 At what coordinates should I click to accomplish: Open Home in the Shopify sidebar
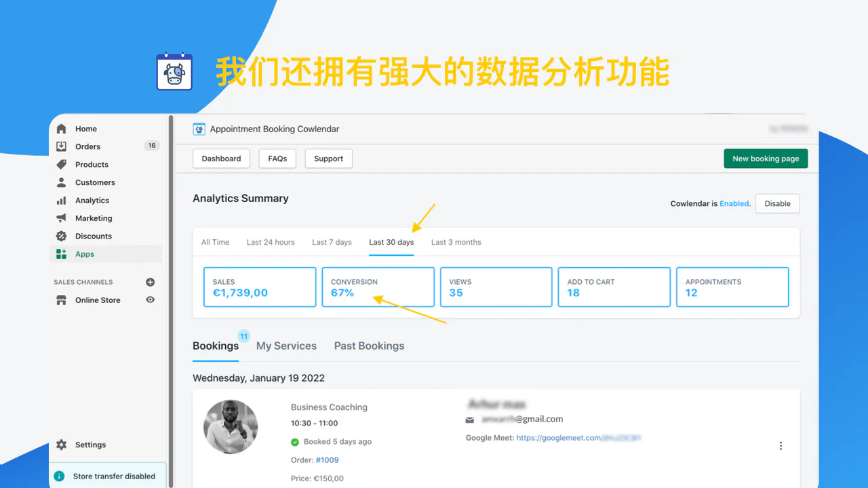[x=85, y=129]
